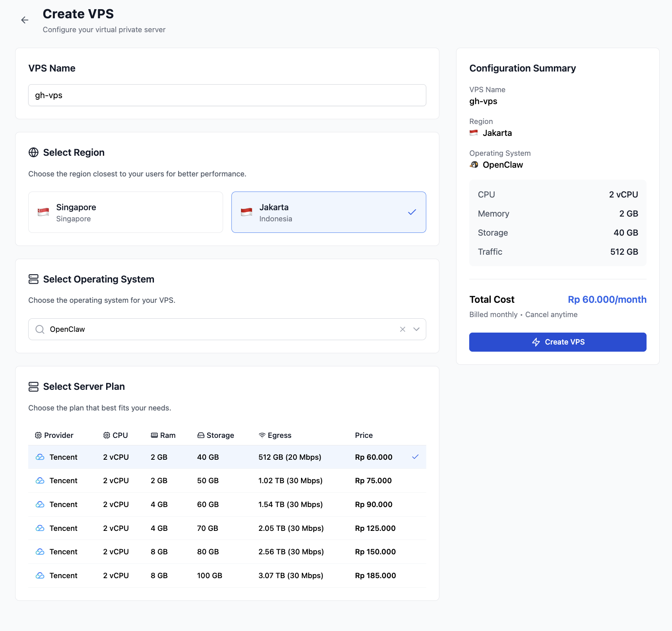Image resolution: width=672 pixels, height=631 pixels.
Task: Clear the OpenClaw selection with the X
Action: (402, 329)
